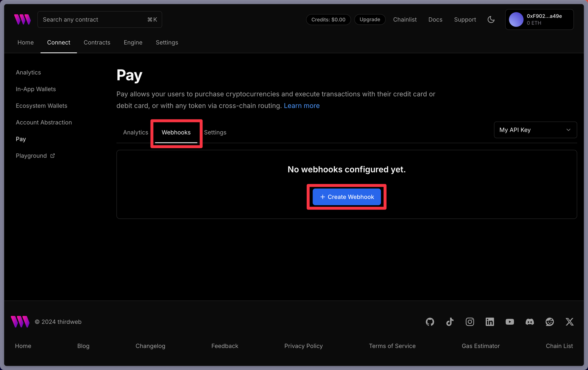Open GitHub icon in footer
Image resolution: width=588 pixels, height=370 pixels.
pos(430,322)
